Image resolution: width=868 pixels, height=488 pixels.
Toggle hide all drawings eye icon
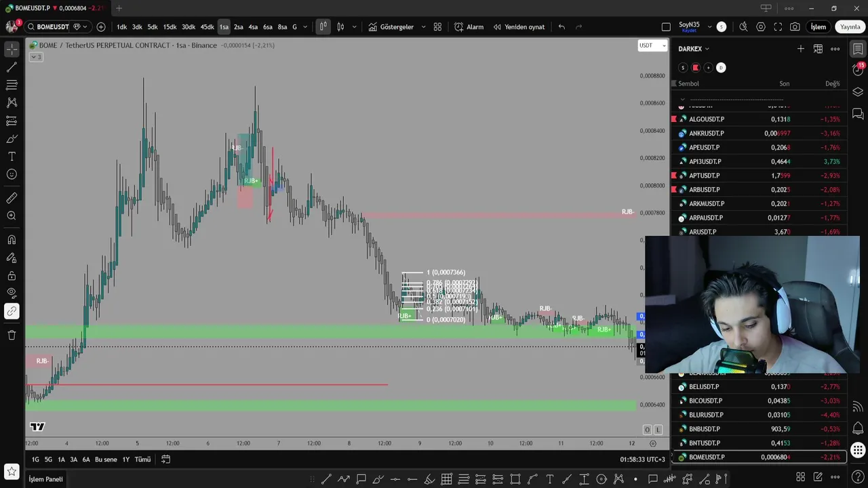(x=12, y=293)
